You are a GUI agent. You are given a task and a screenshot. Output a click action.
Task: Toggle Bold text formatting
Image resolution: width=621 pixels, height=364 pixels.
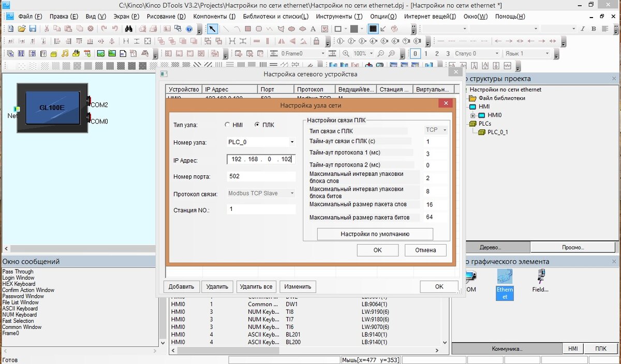594,28
